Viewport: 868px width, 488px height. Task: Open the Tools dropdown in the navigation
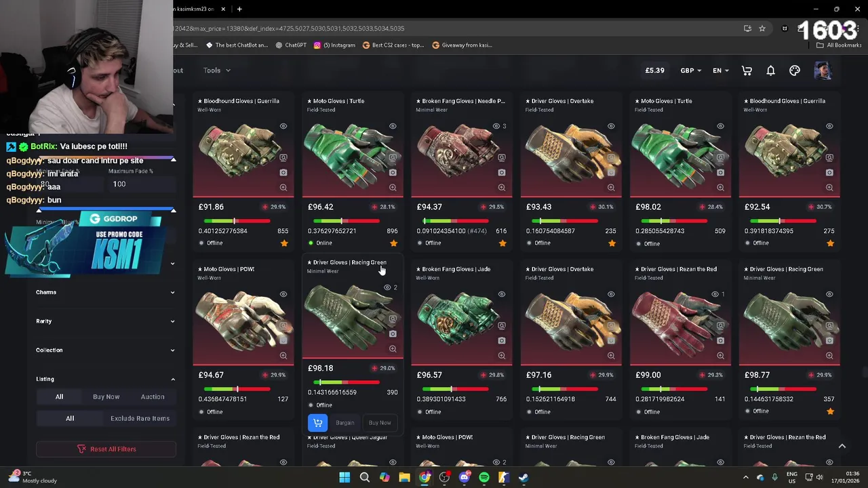pos(217,70)
